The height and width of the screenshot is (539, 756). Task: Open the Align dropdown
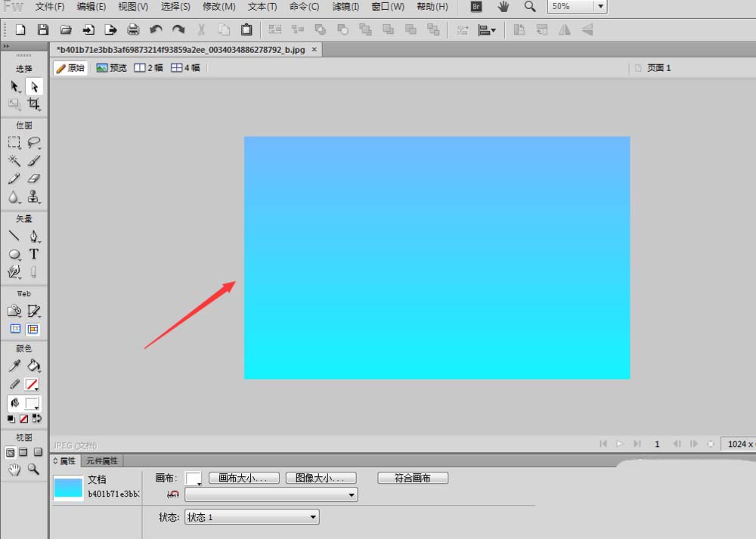coord(486,30)
